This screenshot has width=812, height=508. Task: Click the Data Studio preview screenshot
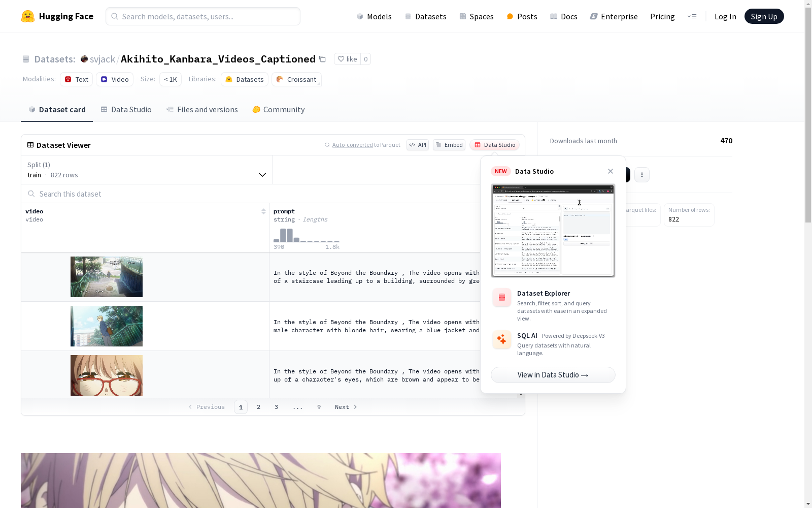coord(553,231)
